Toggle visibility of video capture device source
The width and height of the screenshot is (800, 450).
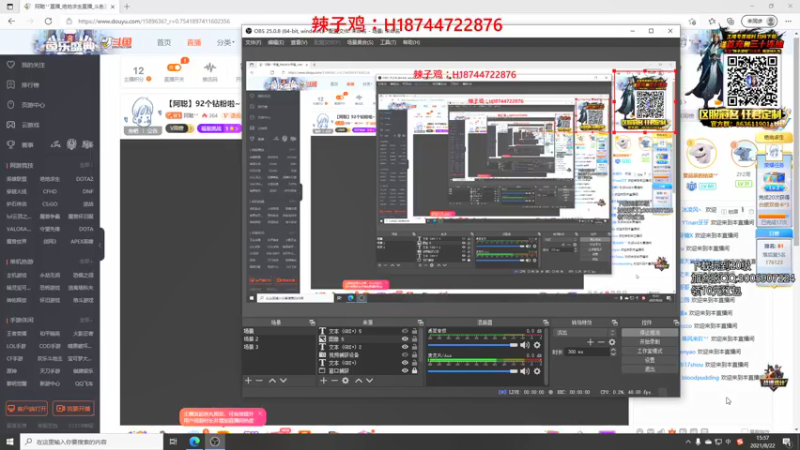pyautogui.click(x=405, y=355)
